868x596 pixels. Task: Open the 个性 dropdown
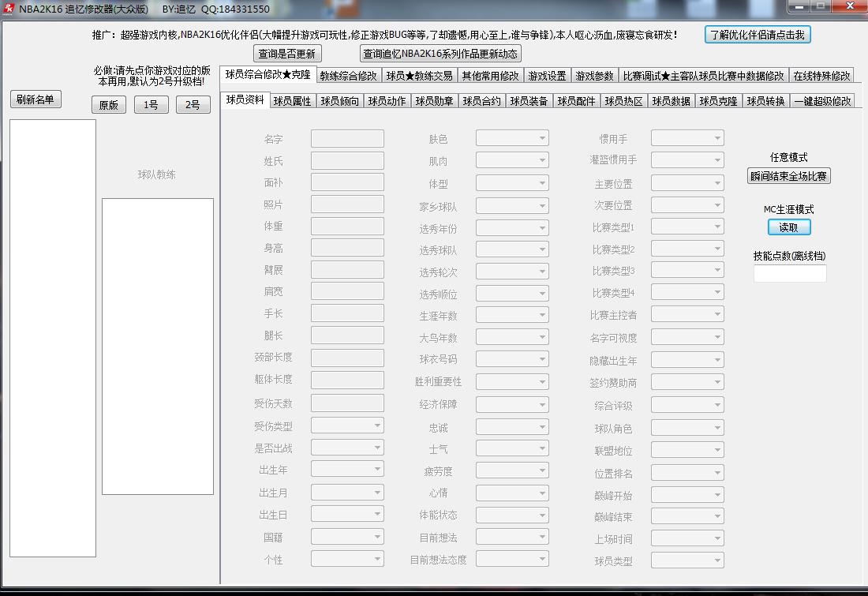(348, 560)
